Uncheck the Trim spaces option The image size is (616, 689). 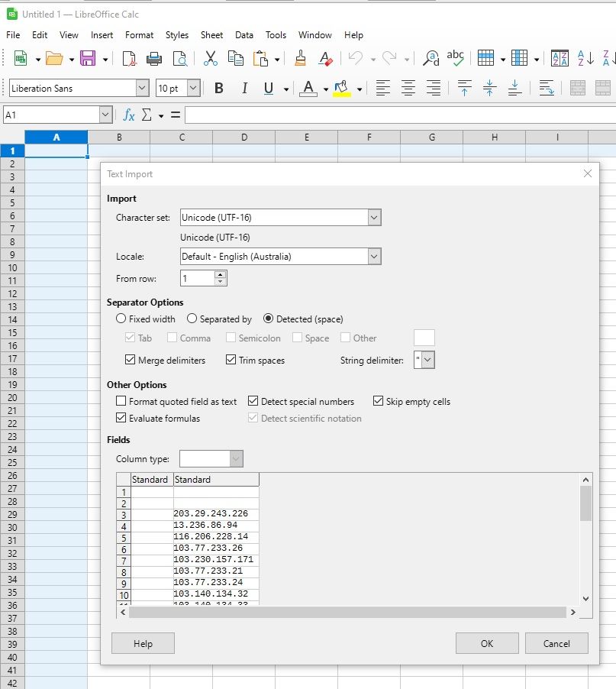(231, 359)
